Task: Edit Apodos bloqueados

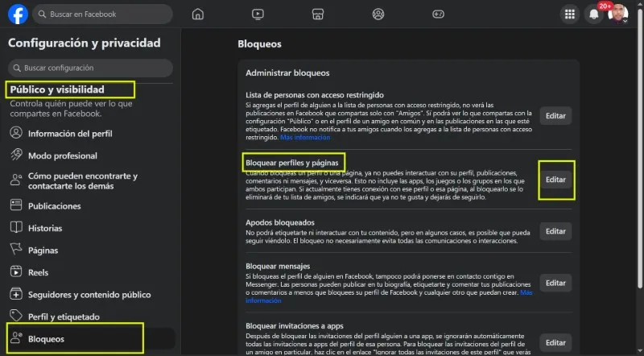Action: (x=555, y=231)
